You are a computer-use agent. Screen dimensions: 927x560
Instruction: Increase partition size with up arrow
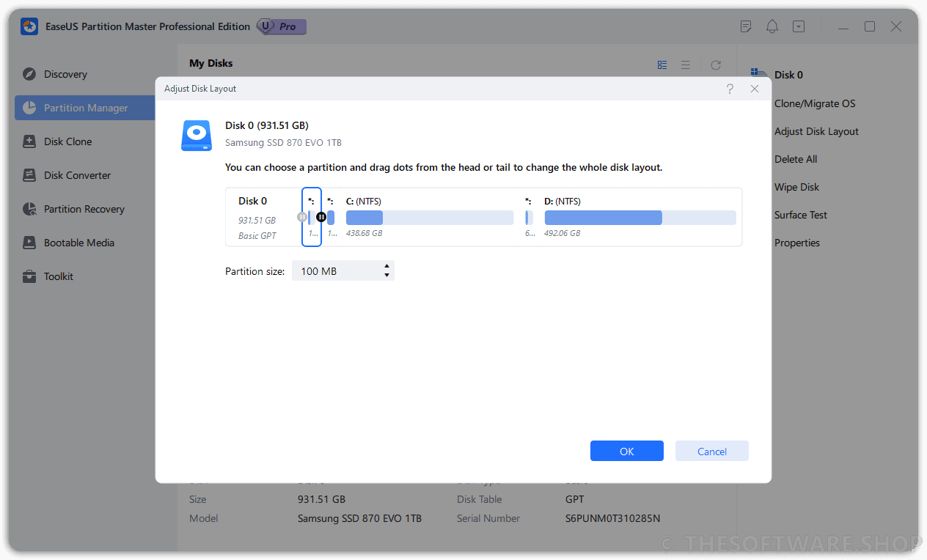coord(386,267)
